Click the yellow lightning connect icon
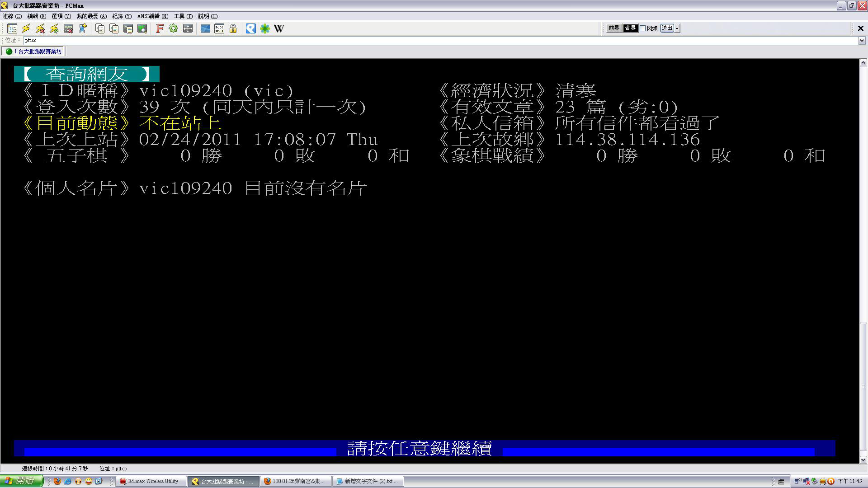 tap(26, 28)
